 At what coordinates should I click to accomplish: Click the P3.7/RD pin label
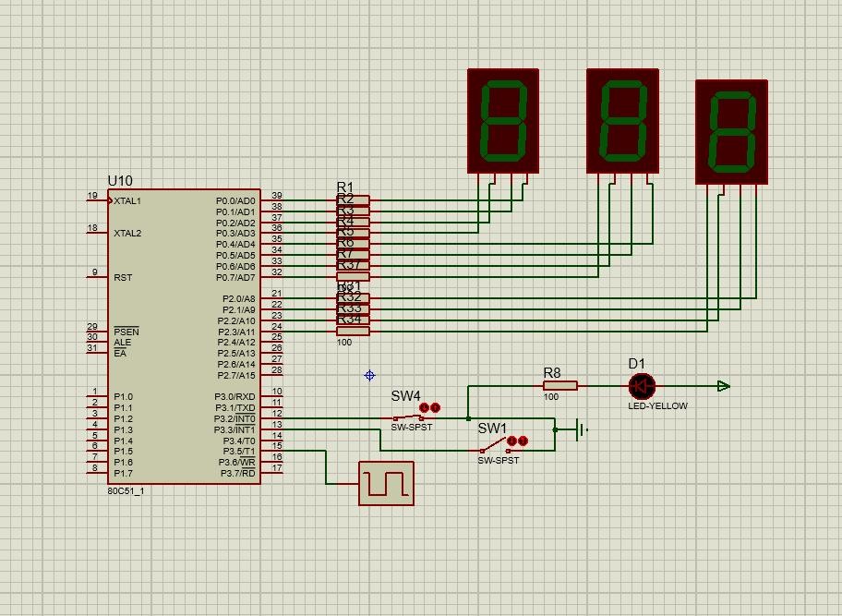click(x=238, y=473)
